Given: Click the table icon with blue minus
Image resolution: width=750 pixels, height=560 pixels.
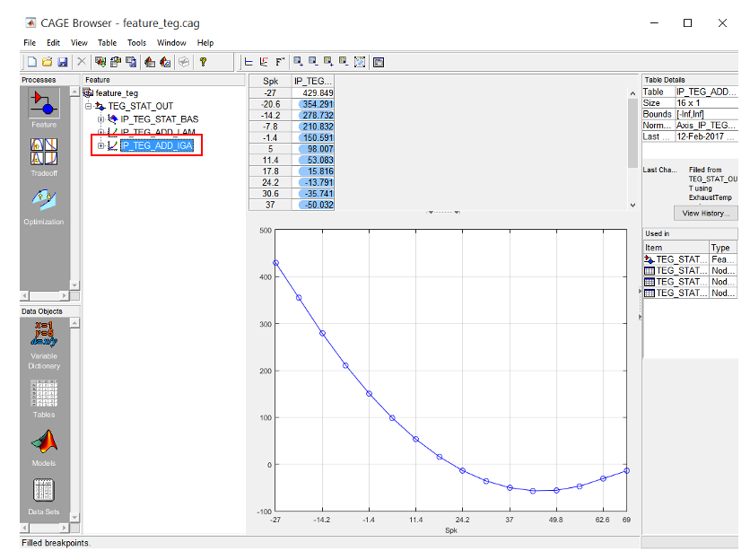Looking at the screenshot, I should 313,61.
